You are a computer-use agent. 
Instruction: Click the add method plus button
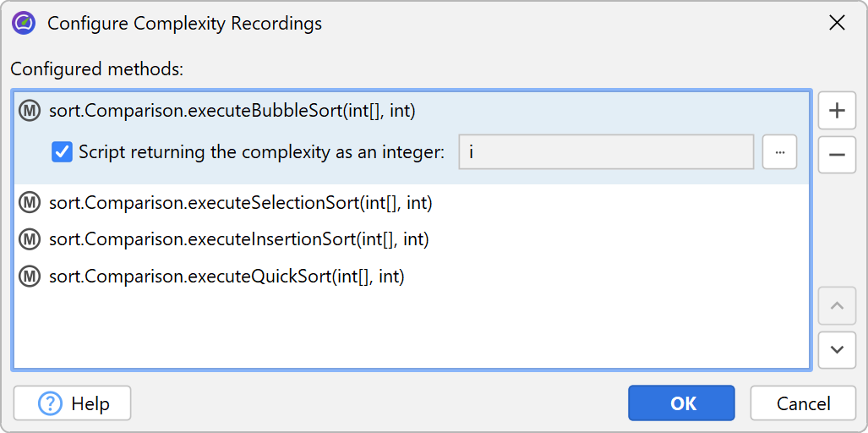point(837,111)
